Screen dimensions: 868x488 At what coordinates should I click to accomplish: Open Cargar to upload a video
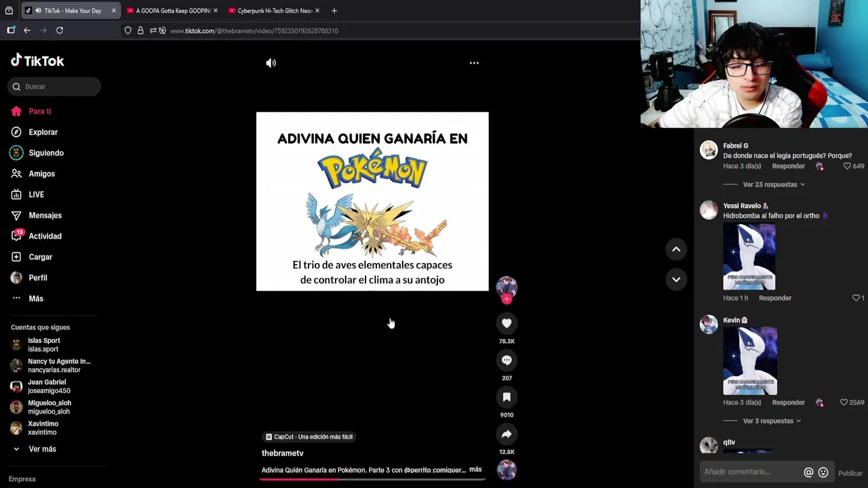coord(32,257)
